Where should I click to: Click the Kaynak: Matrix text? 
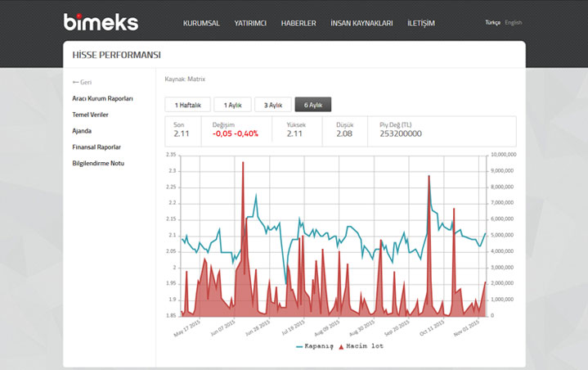pyautogui.click(x=185, y=79)
